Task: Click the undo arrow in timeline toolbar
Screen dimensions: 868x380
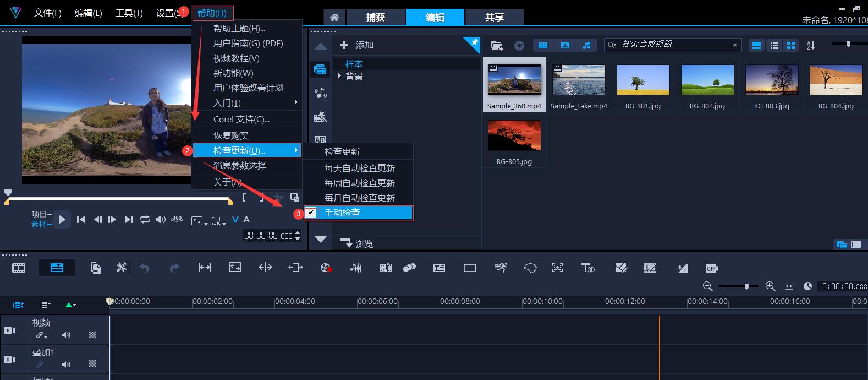Action: (145, 268)
